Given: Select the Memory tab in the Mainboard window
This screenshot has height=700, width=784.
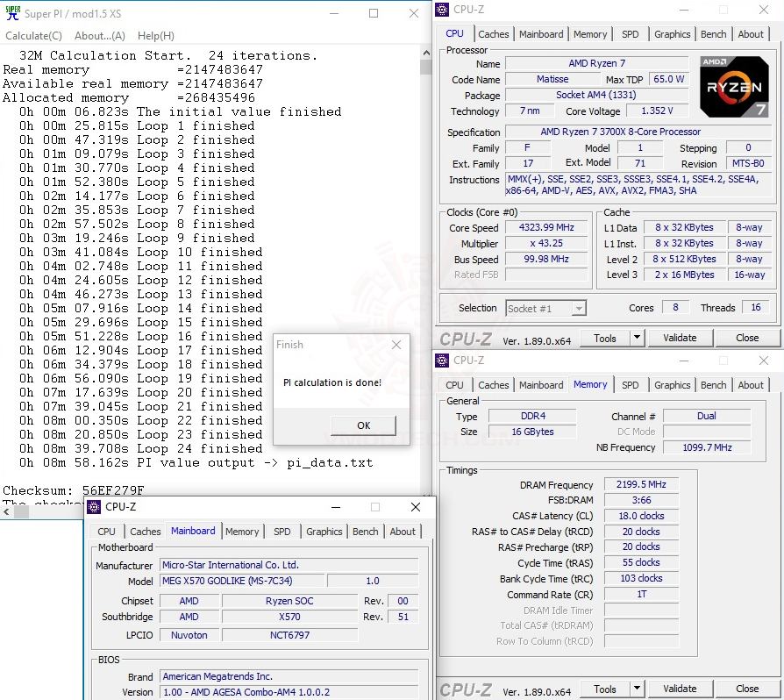Looking at the screenshot, I should 243,531.
